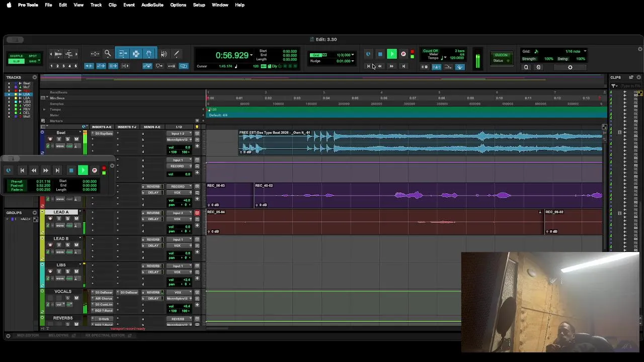644x362 pixels.
Task: Solo the Beat track
Action: point(67,139)
